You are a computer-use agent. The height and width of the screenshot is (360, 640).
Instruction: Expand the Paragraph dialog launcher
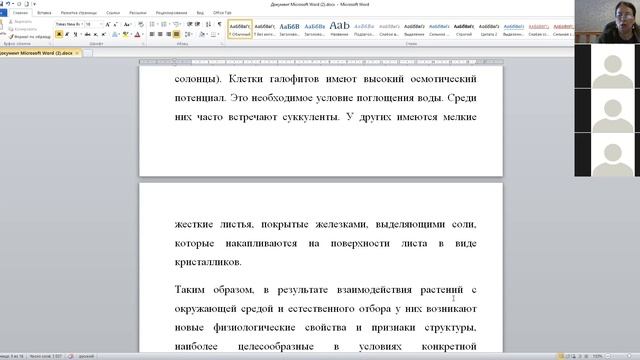[x=222, y=44]
